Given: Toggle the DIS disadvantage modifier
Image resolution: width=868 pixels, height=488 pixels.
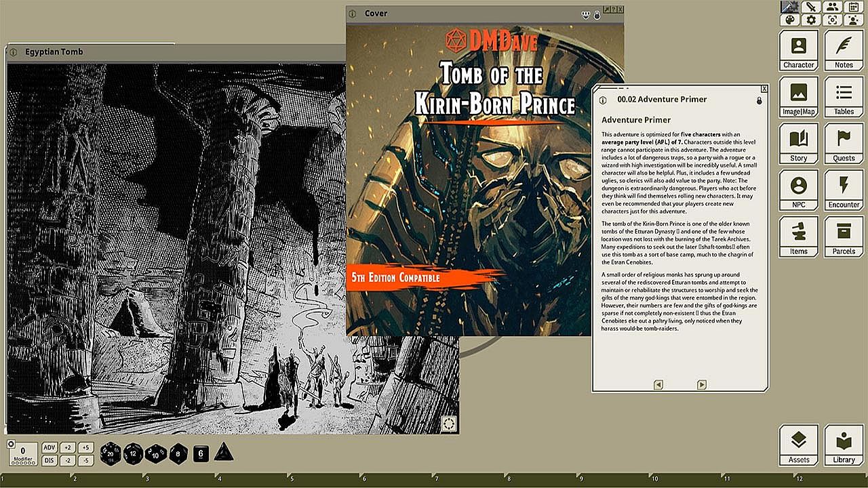Looking at the screenshot, I should click(49, 460).
